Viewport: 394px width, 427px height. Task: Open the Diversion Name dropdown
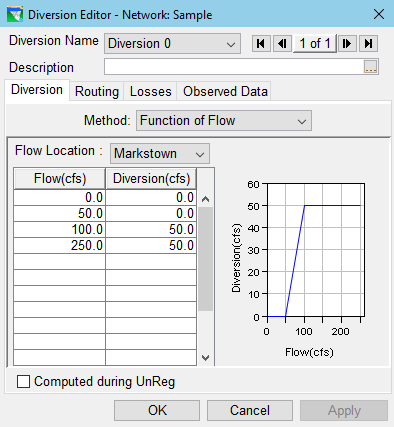tap(172, 44)
